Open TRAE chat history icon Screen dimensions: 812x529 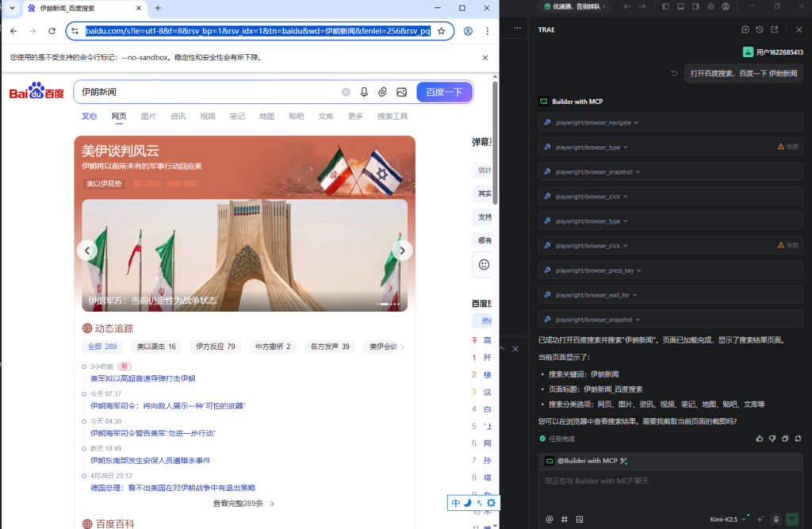(759, 29)
